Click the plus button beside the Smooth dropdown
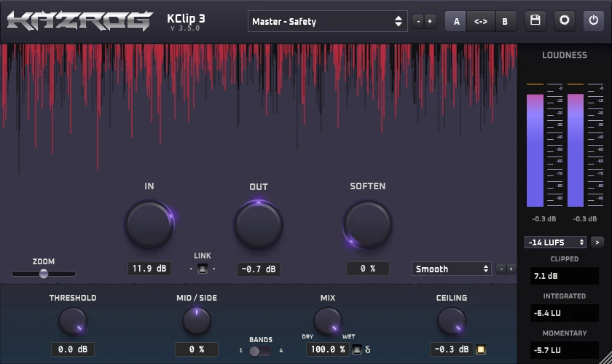612x364 pixels. 511,269
